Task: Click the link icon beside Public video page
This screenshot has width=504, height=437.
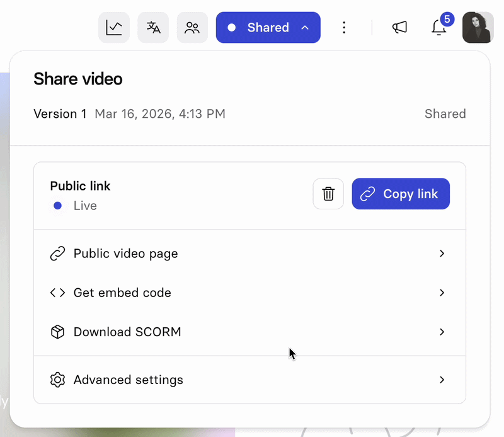Action: click(x=57, y=253)
